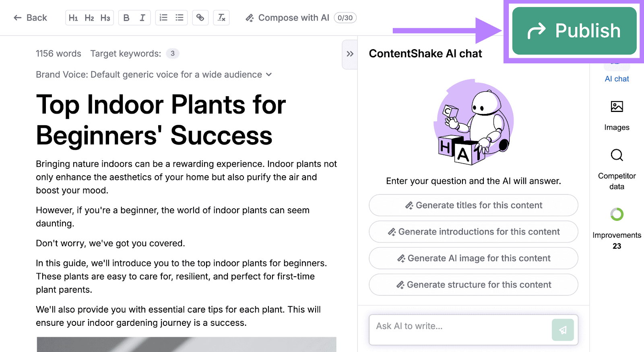Collapse the AI chat panel with chevrons
The height and width of the screenshot is (352, 644).
350,54
